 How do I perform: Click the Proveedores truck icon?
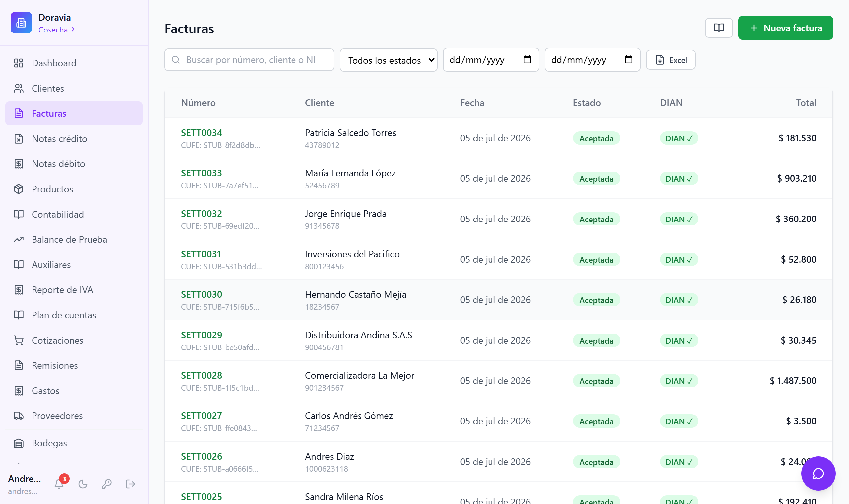coord(19,416)
